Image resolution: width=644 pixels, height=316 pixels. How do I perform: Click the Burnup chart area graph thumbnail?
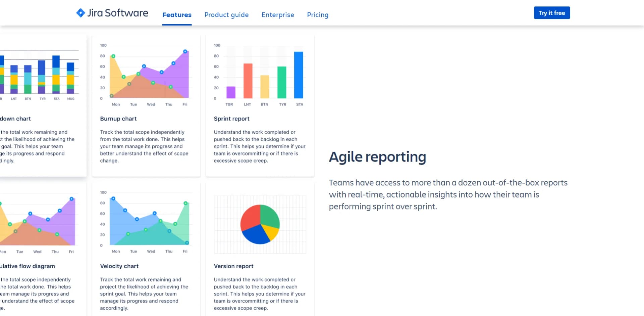coord(146,74)
